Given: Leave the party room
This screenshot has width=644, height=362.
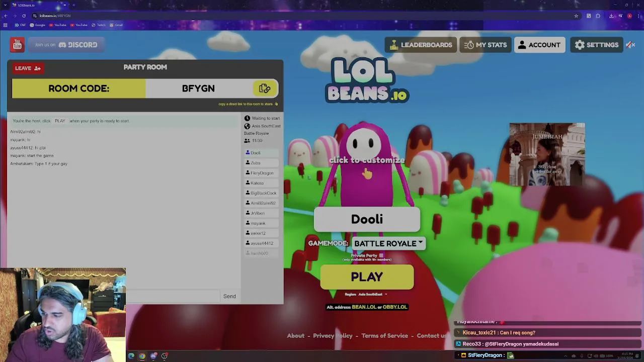Looking at the screenshot, I should click(28, 68).
